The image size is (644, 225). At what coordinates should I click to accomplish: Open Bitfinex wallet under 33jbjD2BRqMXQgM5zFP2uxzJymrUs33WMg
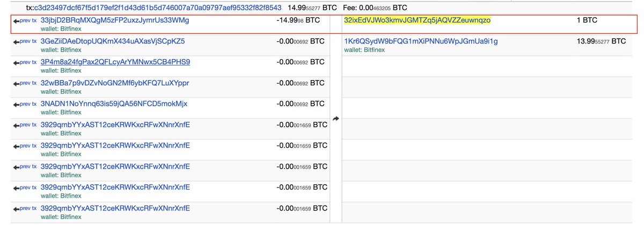tap(61, 28)
